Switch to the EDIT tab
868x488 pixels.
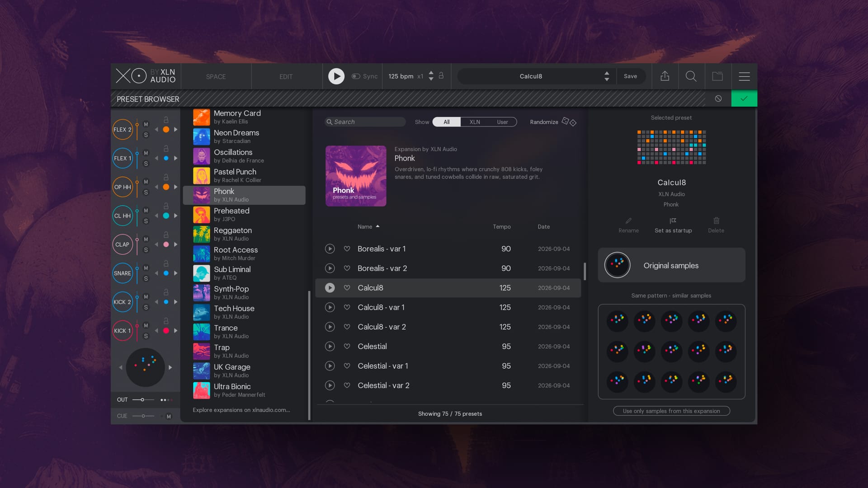click(x=286, y=77)
